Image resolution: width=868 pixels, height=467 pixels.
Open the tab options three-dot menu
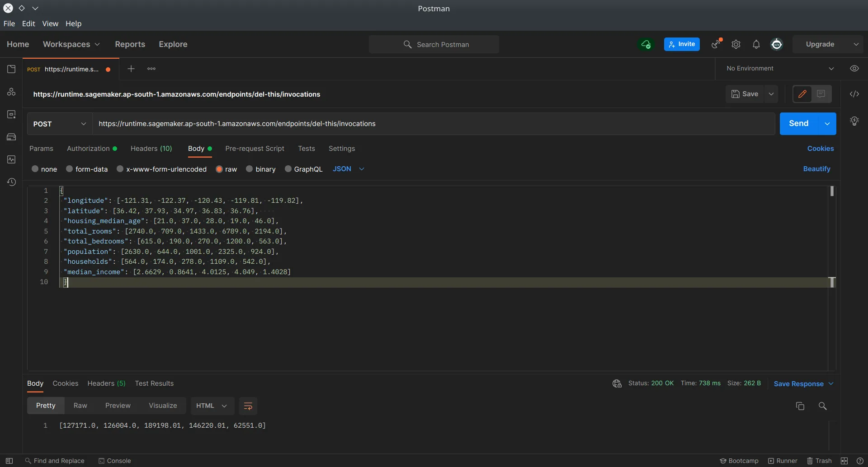click(151, 69)
